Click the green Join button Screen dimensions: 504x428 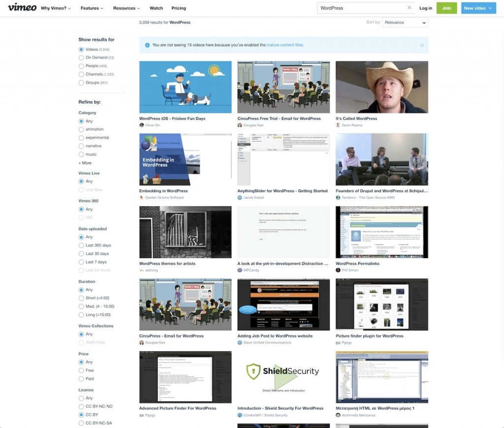click(446, 8)
